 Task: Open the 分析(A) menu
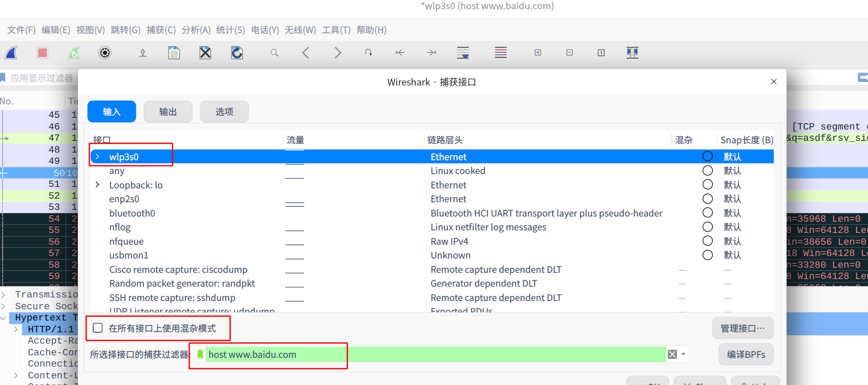click(196, 30)
